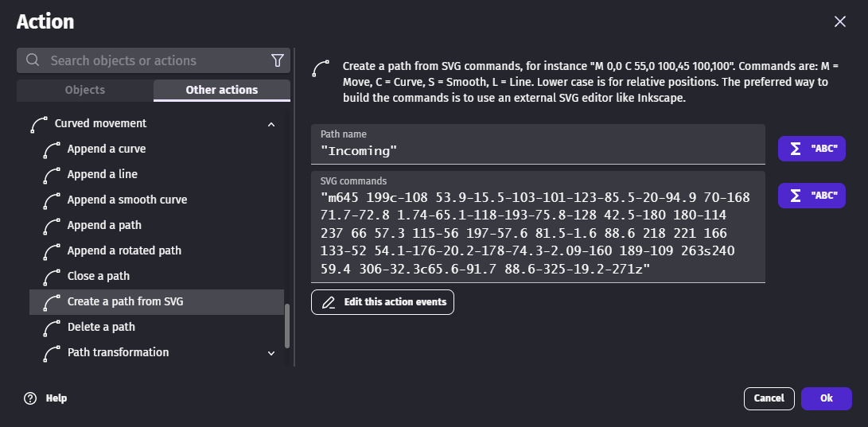Click the Help question mark icon

click(x=30, y=398)
